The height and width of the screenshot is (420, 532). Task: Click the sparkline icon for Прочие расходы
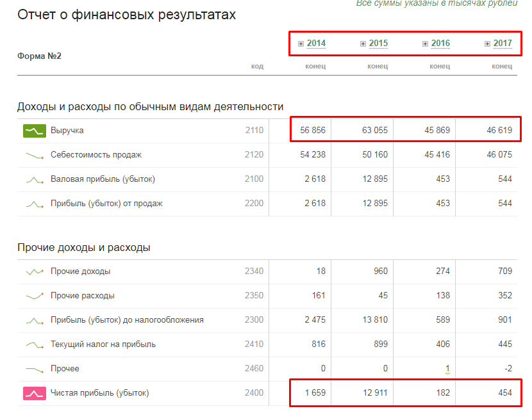(34, 296)
